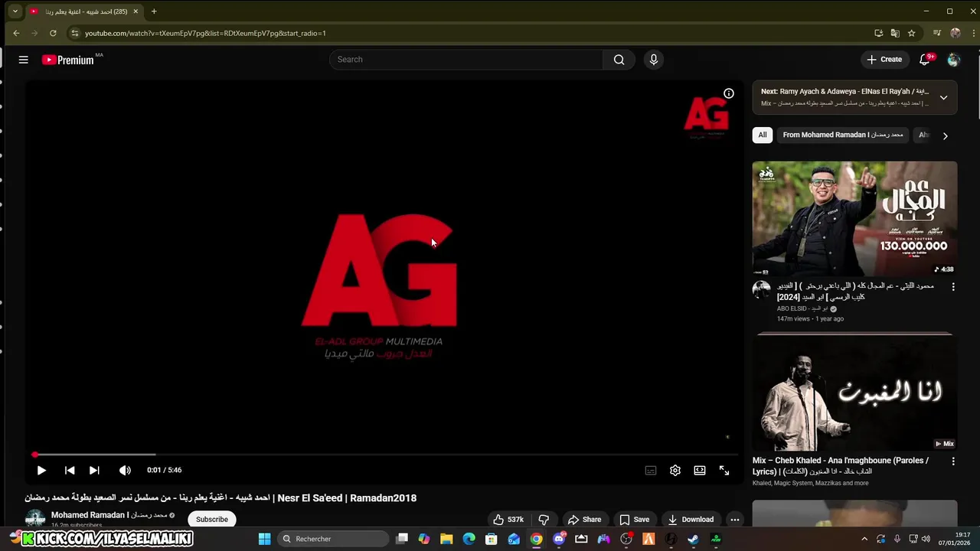
Task: Focus the YouTube search box
Action: pyautogui.click(x=467, y=60)
